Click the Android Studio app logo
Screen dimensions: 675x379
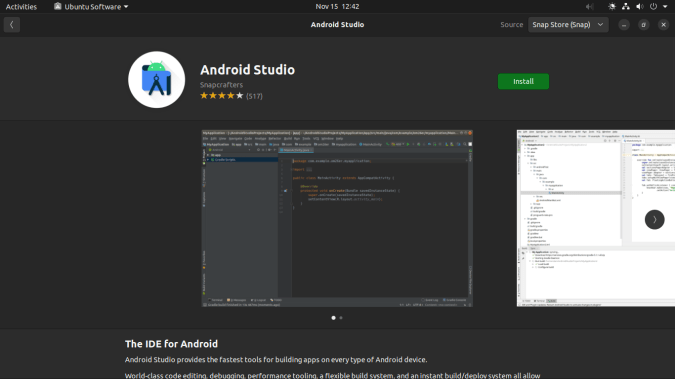[157, 80]
